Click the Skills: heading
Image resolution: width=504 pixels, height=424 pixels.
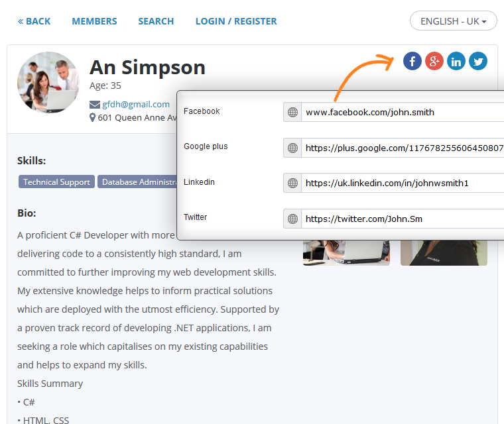32,160
